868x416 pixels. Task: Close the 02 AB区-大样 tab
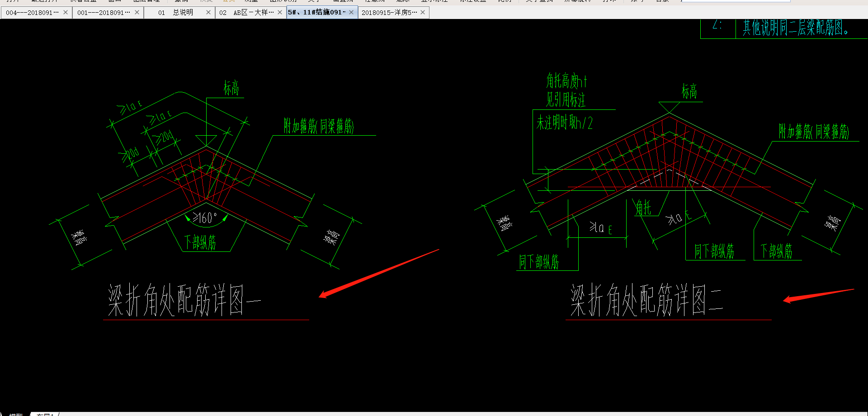click(280, 12)
